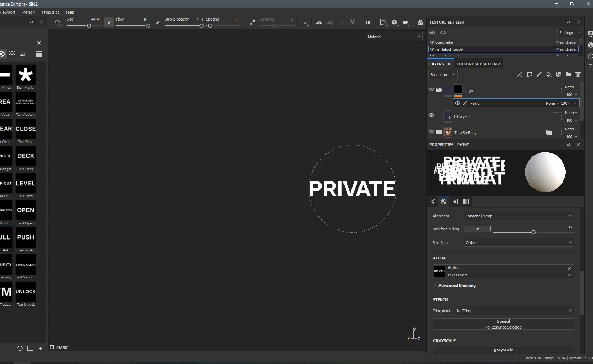Open the Base color channel dropdown
593x364 pixels.
[443, 74]
